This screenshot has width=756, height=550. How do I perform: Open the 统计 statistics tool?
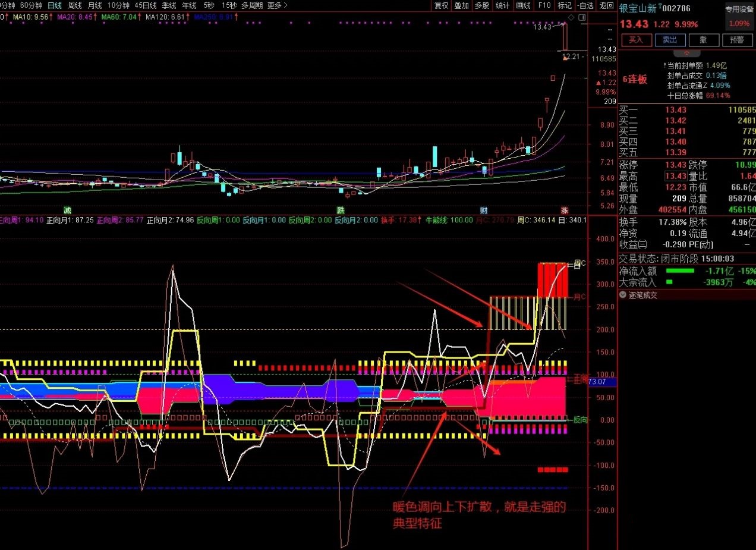(502, 5)
